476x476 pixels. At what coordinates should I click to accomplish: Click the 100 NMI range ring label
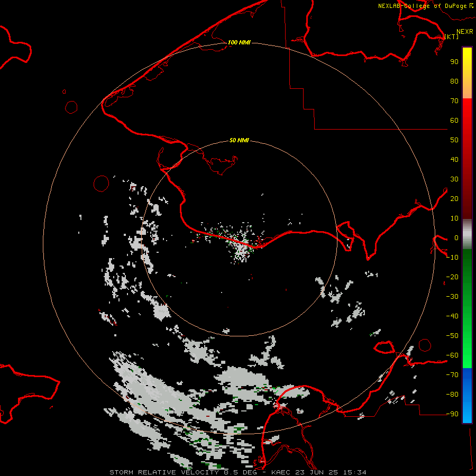(x=239, y=42)
